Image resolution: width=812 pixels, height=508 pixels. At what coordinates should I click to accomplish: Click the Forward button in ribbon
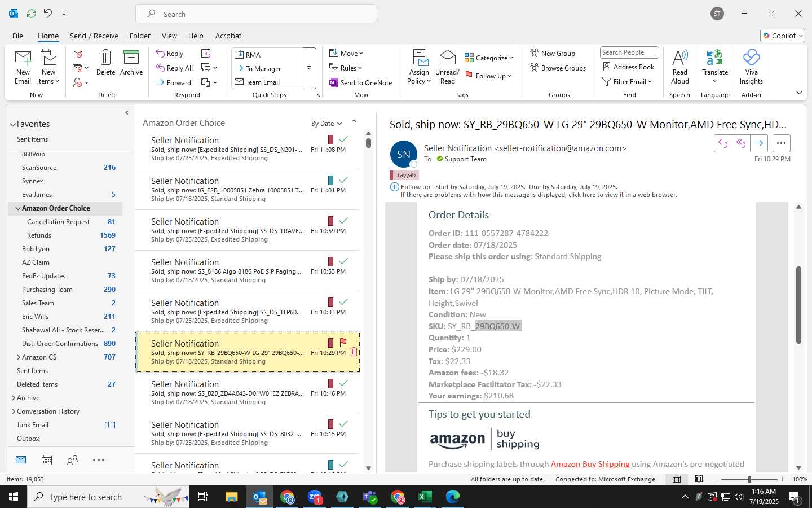pyautogui.click(x=174, y=82)
